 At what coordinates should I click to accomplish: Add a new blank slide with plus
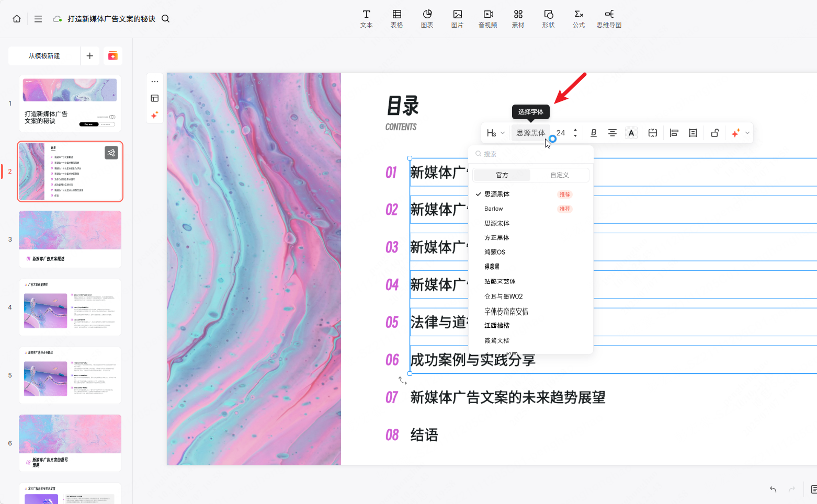(x=90, y=56)
